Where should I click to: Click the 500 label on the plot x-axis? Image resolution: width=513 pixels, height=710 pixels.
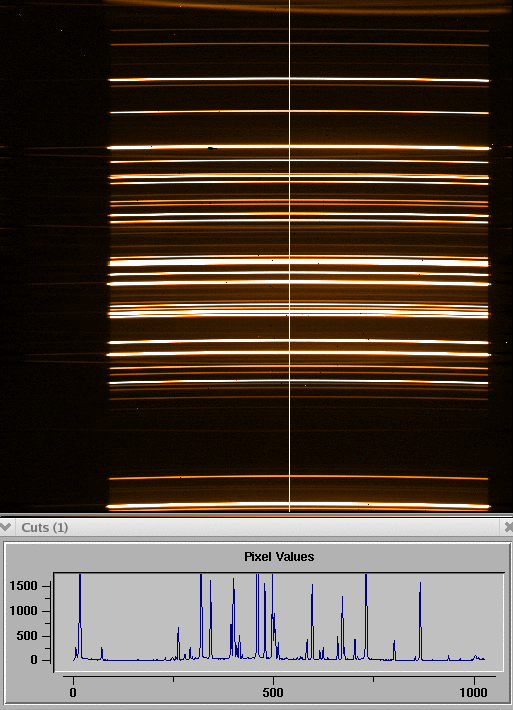pyautogui.click(x=273, y=692)
